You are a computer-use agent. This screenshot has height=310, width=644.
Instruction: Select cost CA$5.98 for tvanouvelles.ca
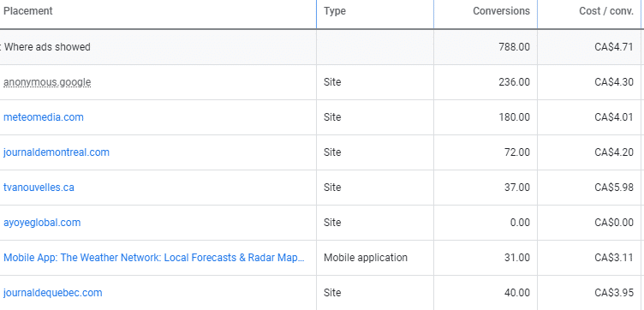click(614, 188)
